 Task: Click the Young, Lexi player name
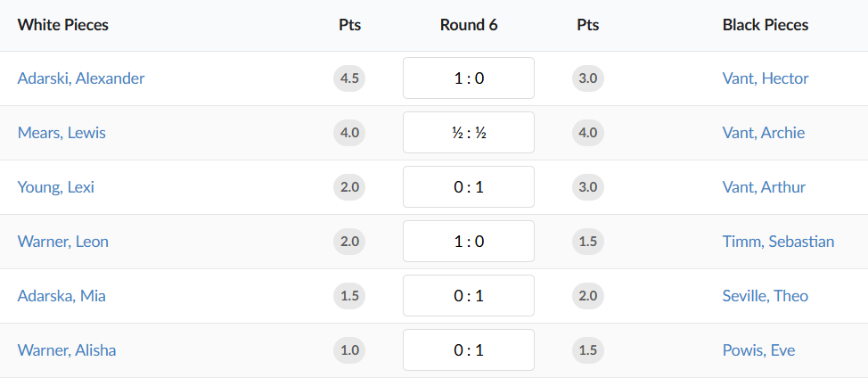(x=55, y=187)
